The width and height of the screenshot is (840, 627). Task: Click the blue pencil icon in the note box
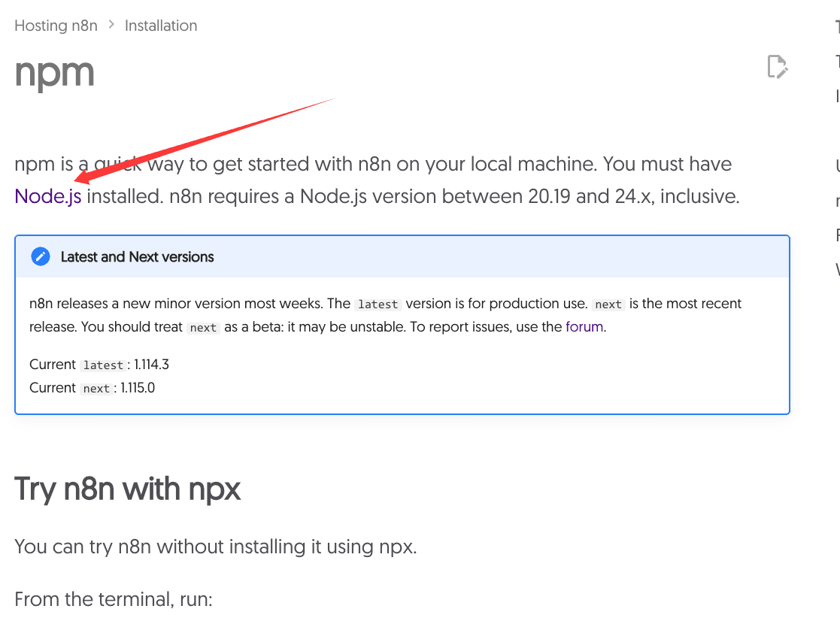coord(41,256)
